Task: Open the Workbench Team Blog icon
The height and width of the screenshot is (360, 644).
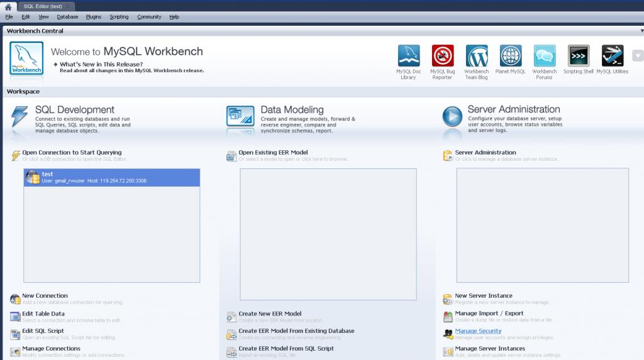Action: point(476,56)
